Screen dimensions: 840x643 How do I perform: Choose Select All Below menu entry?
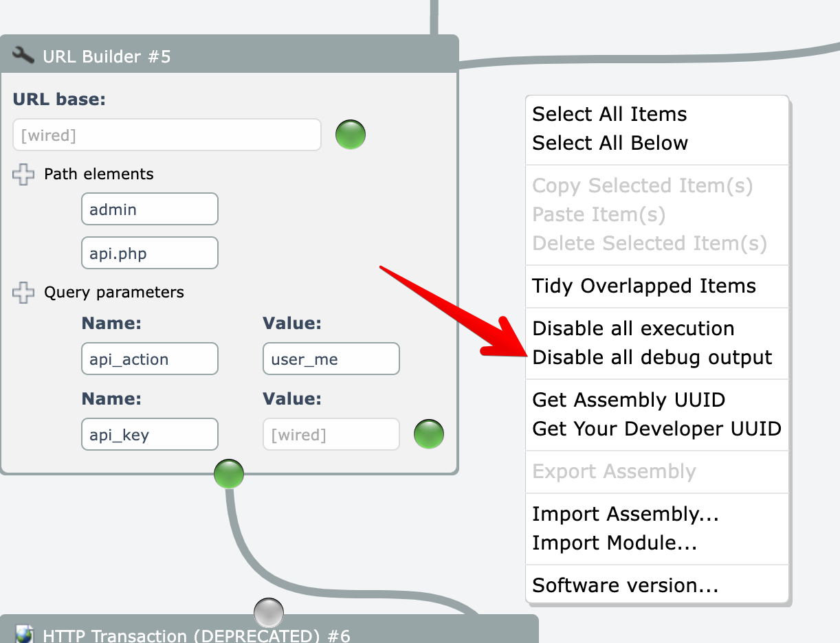coord(610,143)
